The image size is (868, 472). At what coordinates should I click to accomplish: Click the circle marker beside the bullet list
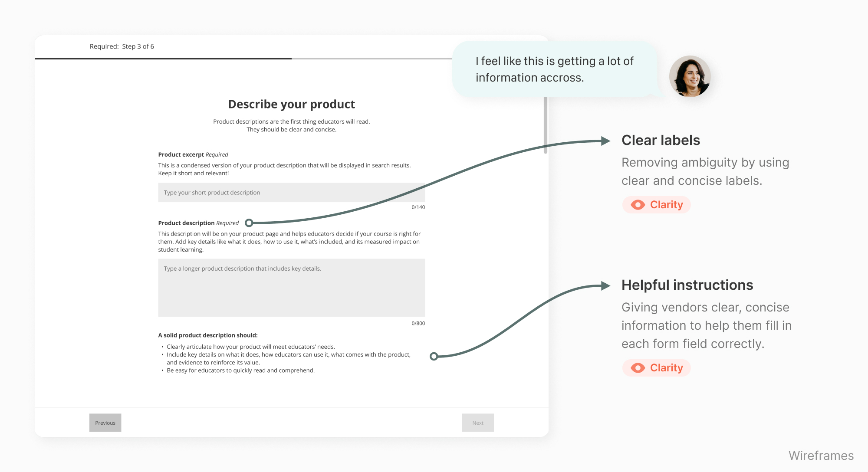coord(434,356)
